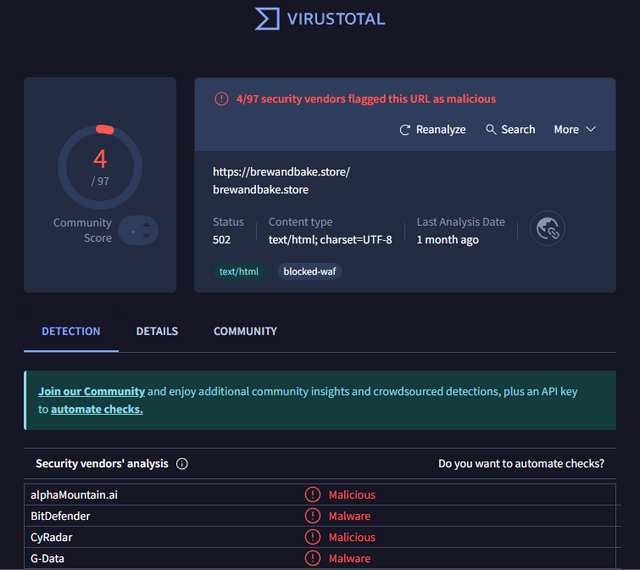The width and height of the screenshot is (640, 570).
Task: Select the alphaMountain.ai vendor name
Action: 74,495
